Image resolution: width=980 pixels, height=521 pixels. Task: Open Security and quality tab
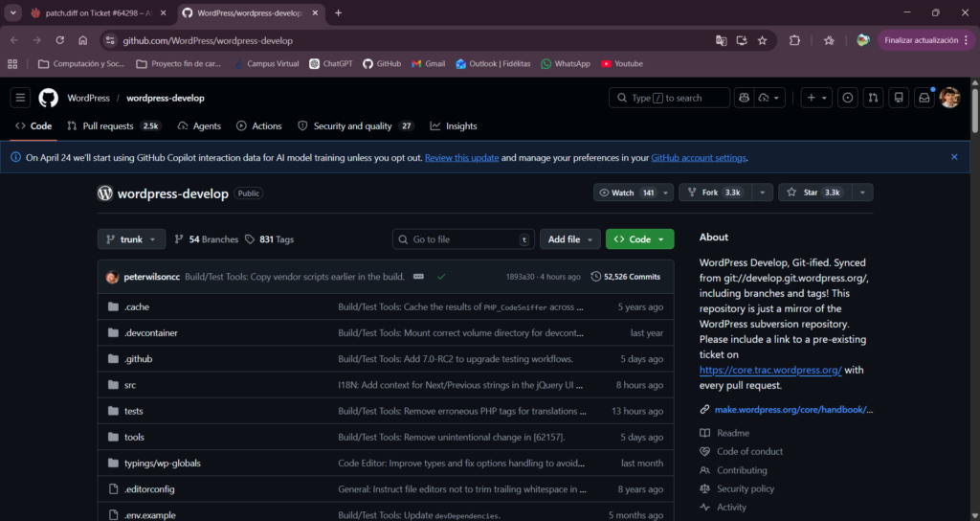pyautogui.click(x=356, y=125)
